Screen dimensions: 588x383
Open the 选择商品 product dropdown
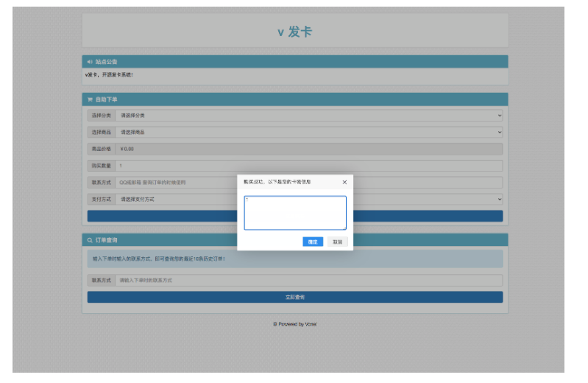click(309, 133)
